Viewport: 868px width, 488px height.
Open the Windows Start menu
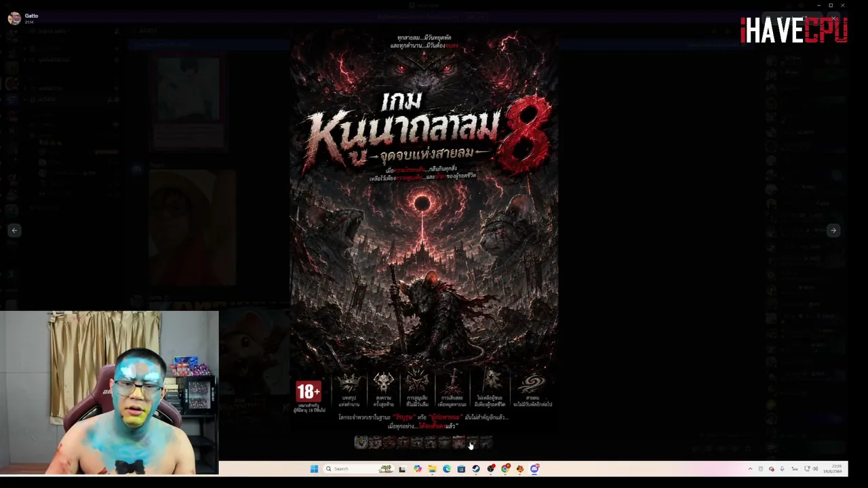point(314,468)
